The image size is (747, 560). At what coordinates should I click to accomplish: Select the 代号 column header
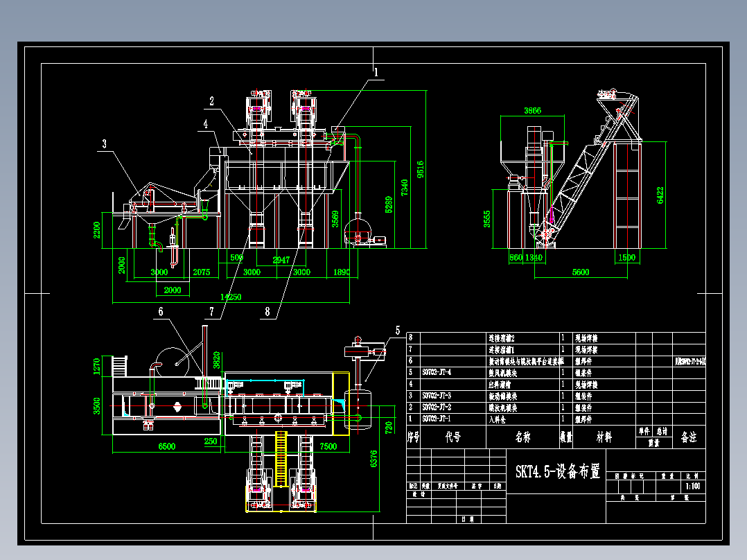(452, 437)
